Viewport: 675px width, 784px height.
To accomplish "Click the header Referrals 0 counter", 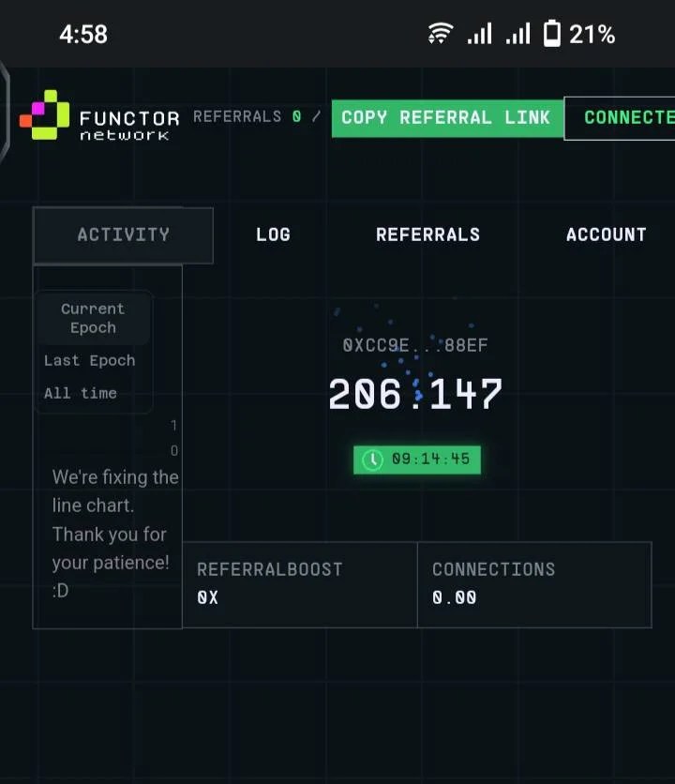I will point(247,116).
